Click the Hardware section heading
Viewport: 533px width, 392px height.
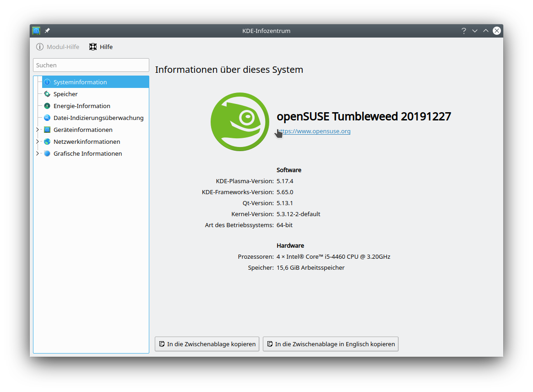pyautogui.click(x=290, y=245)
